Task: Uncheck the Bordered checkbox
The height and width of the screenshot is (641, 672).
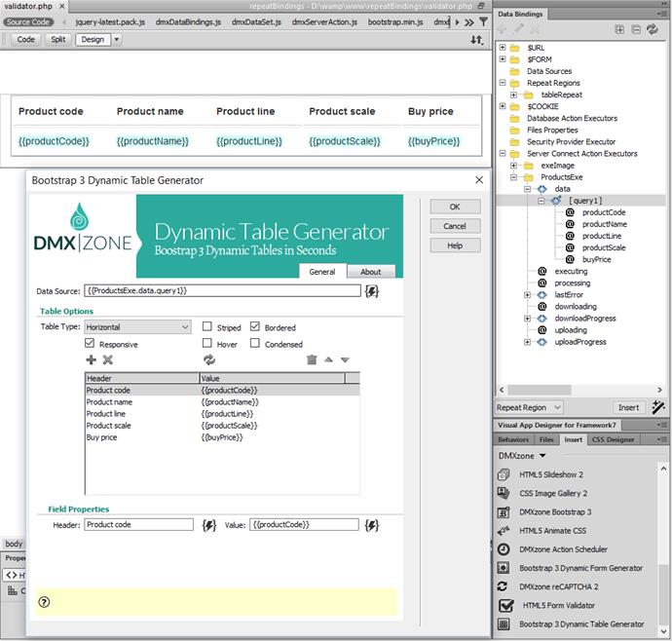Action: (255, 326)
